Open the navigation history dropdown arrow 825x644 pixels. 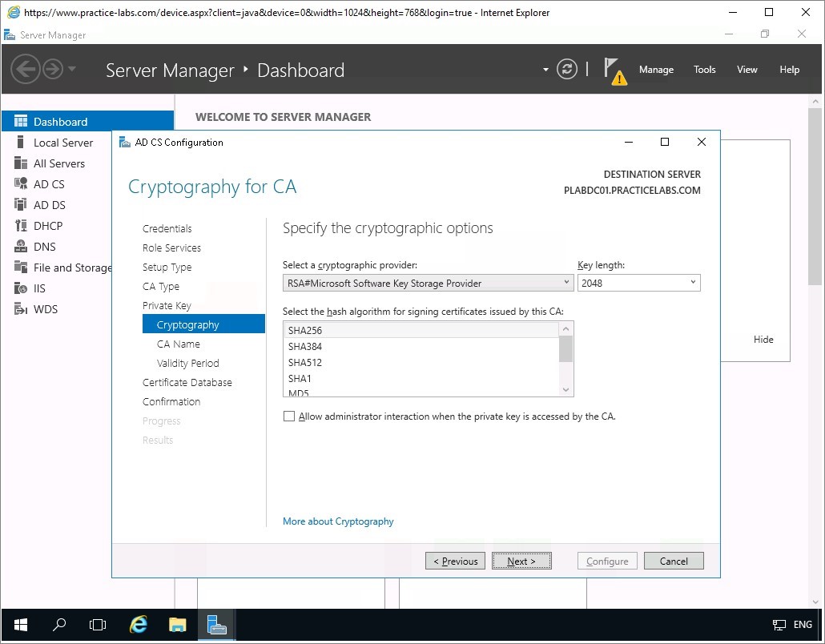tap(72, 69)
